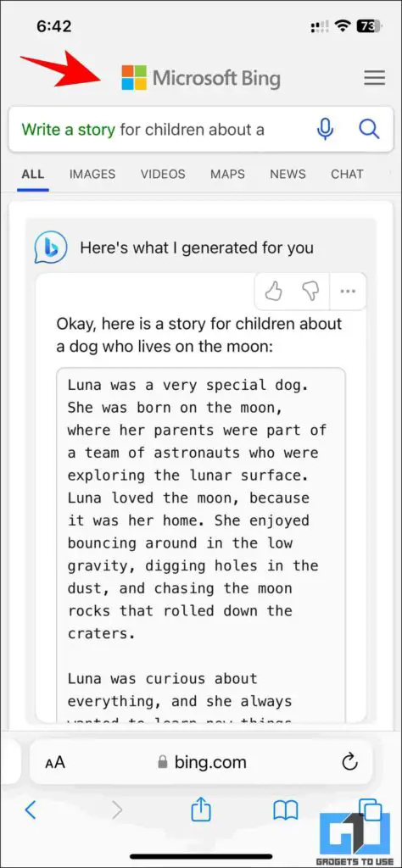Like the response with thumbs up
Image resolution: width=402 pixels, height=868 pixels.
click(x=273, y=292)
